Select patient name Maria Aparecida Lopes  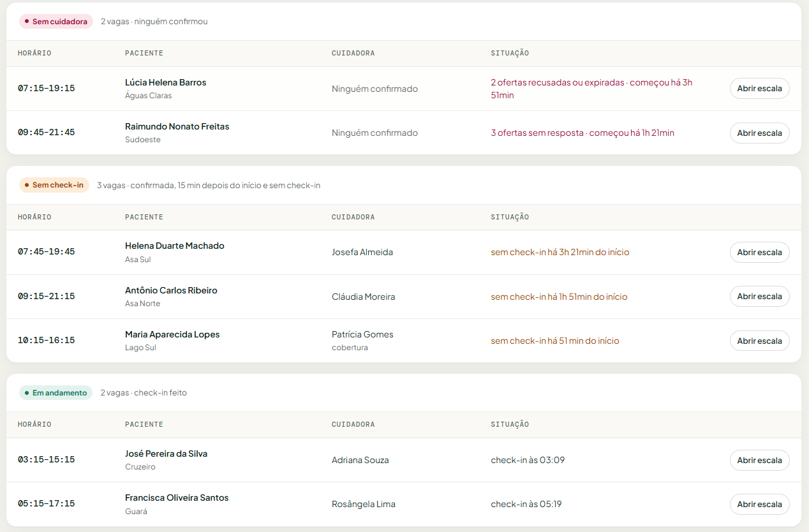click(x=172, y=334)
